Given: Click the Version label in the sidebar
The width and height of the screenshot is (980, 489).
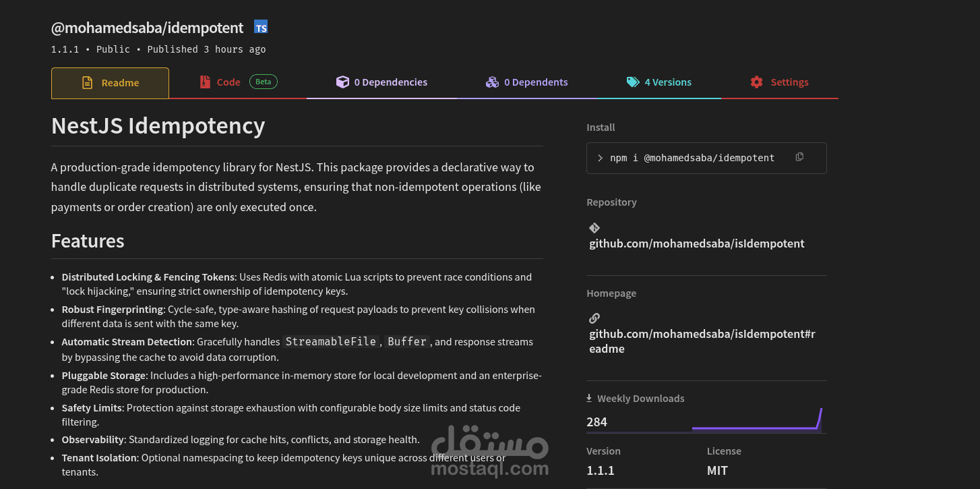Looking at the screenshot, I should [603, 451].
